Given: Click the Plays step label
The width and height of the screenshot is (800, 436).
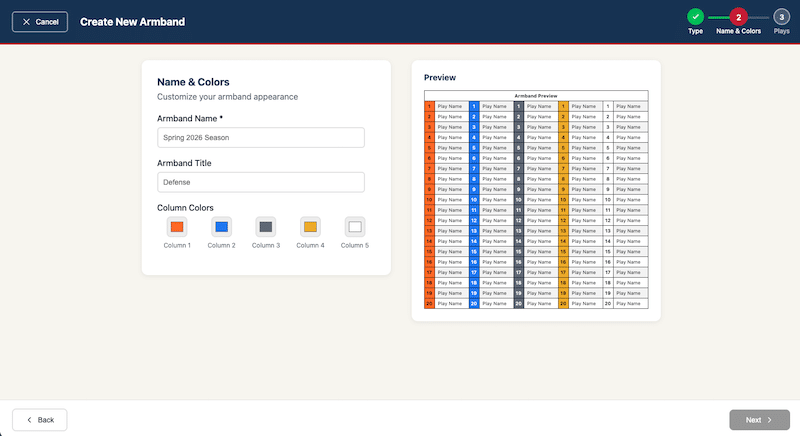Looking at the screenshot, I should [x=781, y=31].
